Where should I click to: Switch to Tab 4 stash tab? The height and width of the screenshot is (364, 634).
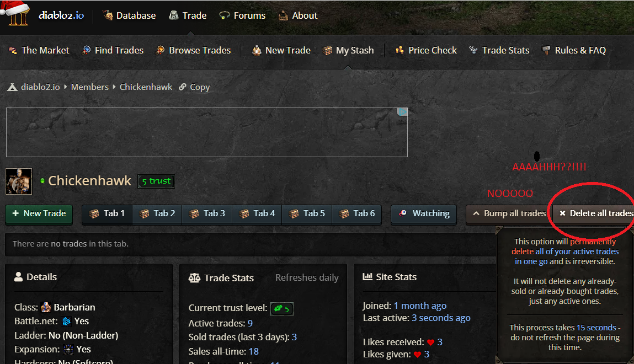(257, 213)
